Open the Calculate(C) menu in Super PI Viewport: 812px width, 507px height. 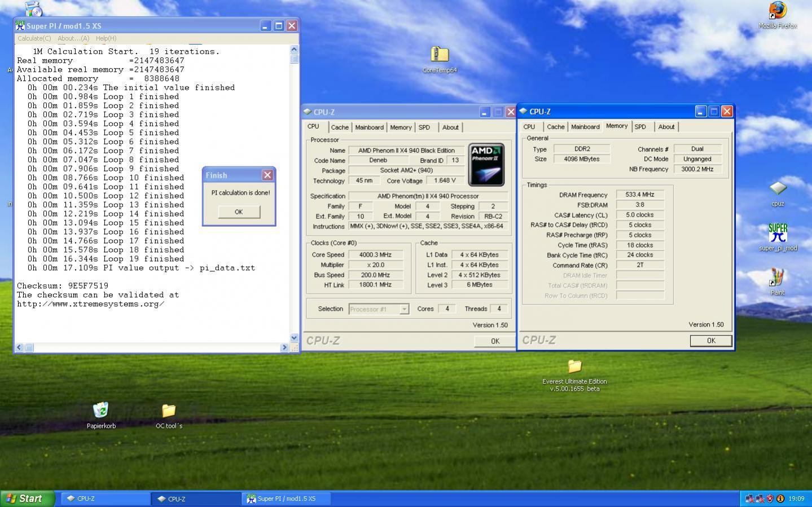coord(34,38)
